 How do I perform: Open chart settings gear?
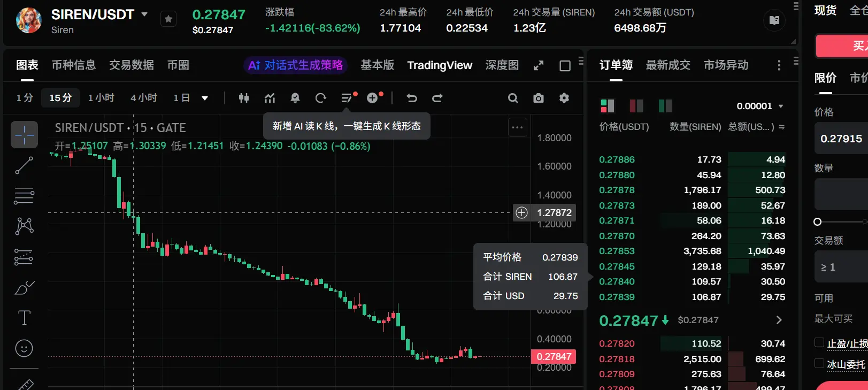click(x=564, y=98)
